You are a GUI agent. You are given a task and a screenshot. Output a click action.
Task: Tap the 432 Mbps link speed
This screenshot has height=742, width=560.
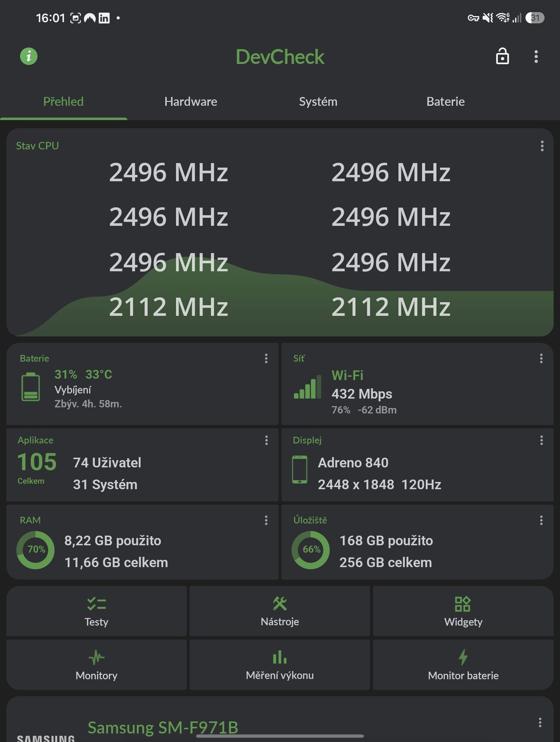[362, 394]
